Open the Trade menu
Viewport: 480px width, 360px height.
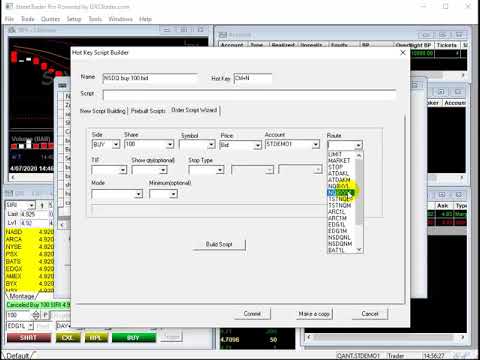tap(28, 19)
